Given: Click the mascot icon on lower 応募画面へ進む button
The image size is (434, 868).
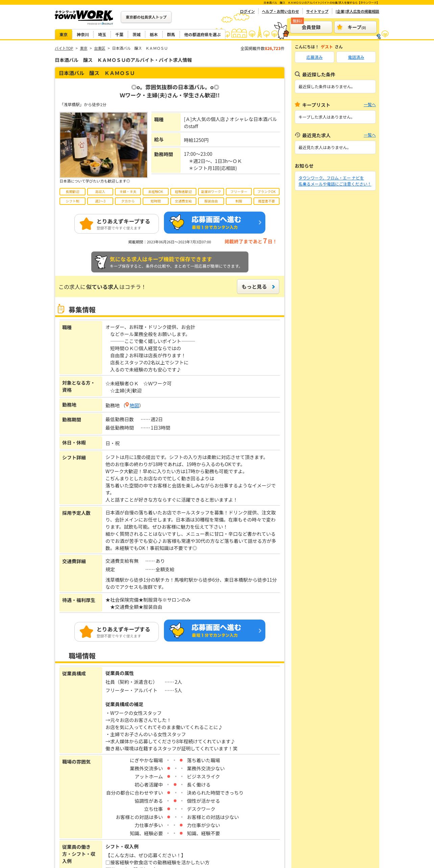Looking at the screenshot, I should point(177,630).
